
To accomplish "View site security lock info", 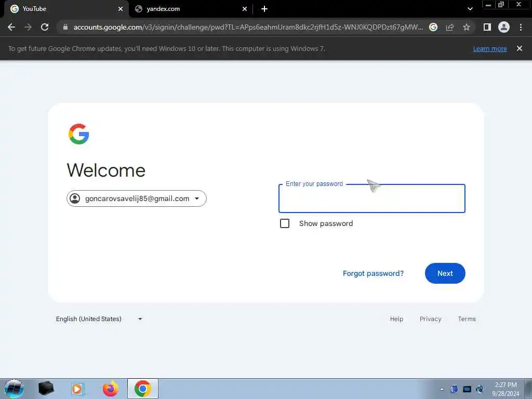I will tap(65, 27).
